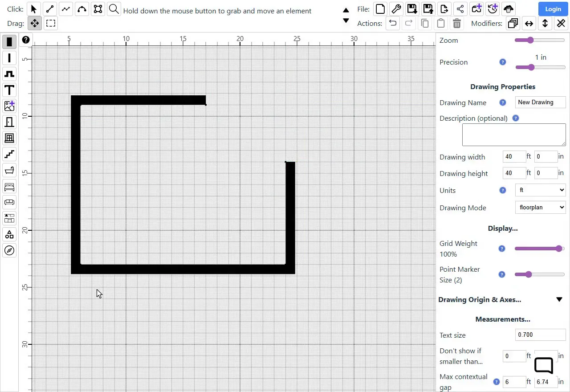Pick the bathtub fixtures tool

coord(9,170)
